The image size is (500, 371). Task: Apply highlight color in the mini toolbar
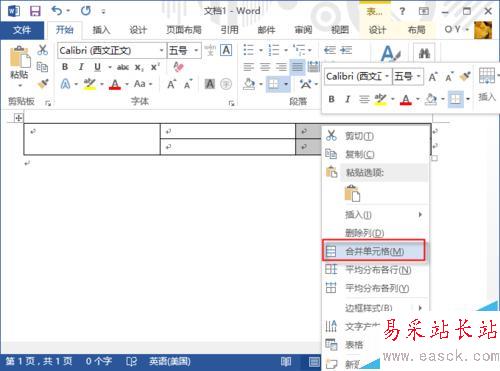point(380,99)
